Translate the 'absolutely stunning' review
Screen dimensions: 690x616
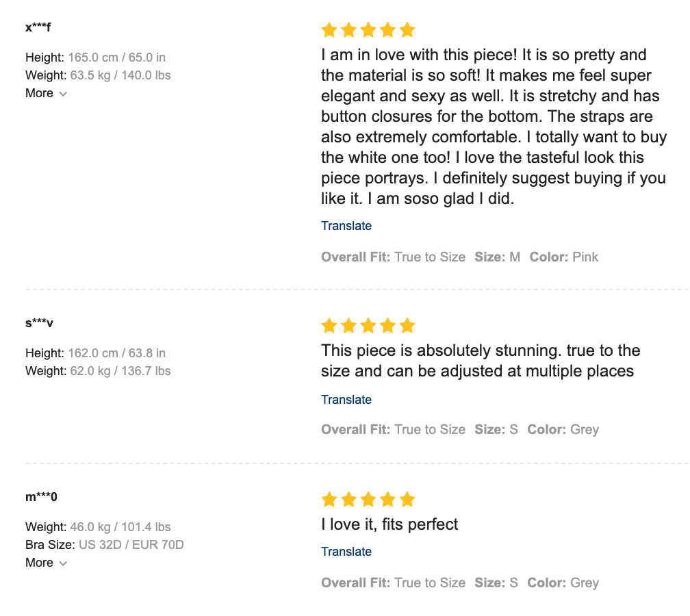(346, 400)
